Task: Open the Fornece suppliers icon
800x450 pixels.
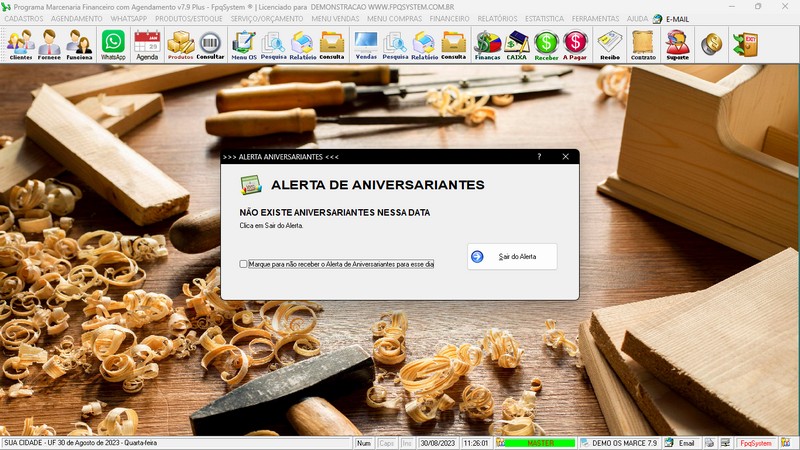Action: point(49,44)
